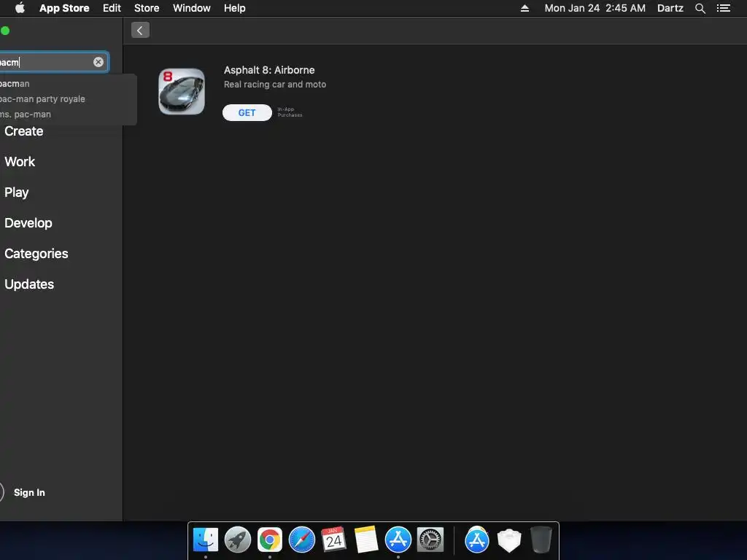The width and height of the screenshot is (747, 560).
Task: Open the App Store menu in the menu bar
Action: (64, 8)
